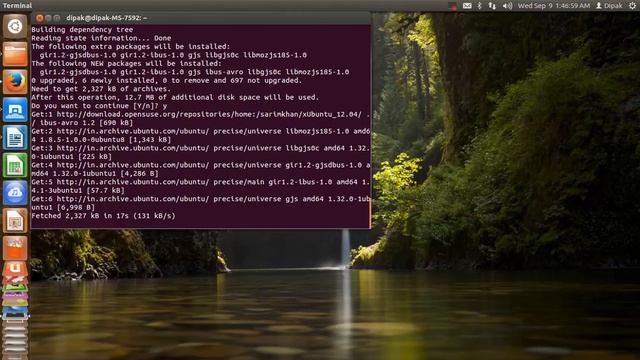
Task: Open the messaging envelope indicator
Action: click(467, 6)
